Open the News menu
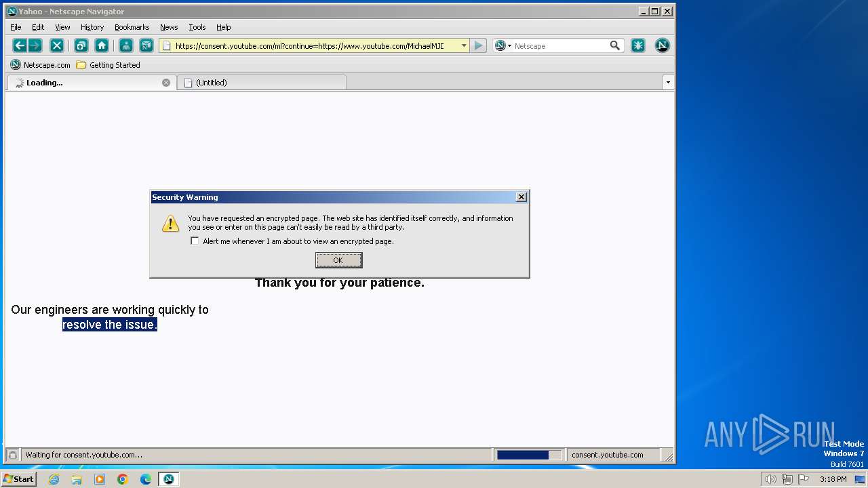Screen dimensions: 868x488 click(x=169, y=27)
